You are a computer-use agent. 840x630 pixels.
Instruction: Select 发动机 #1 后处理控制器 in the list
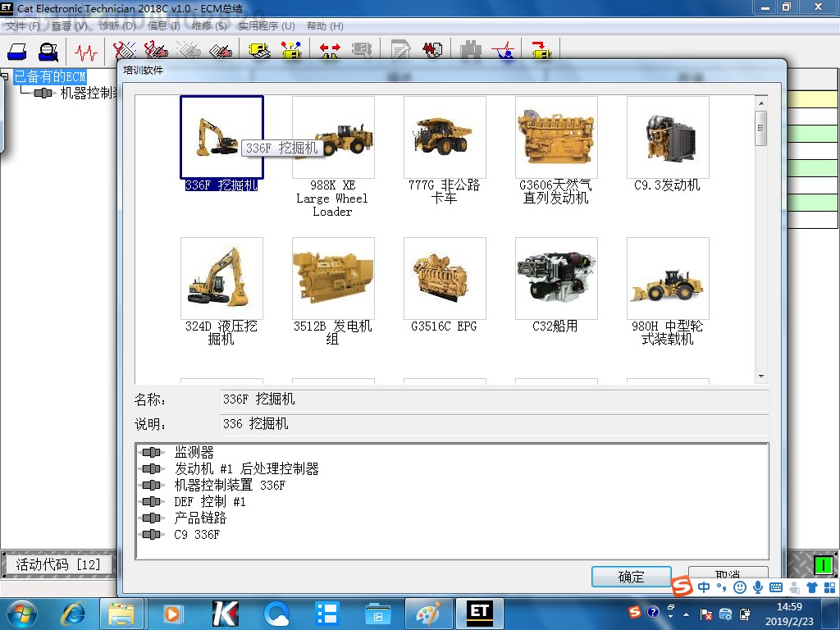pyautogui.click(x=246, y=468)
